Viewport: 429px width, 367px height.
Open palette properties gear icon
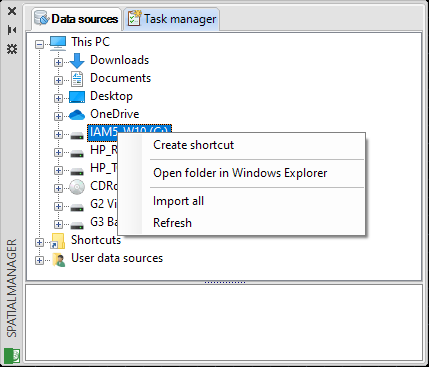click(x=12, y=49)
